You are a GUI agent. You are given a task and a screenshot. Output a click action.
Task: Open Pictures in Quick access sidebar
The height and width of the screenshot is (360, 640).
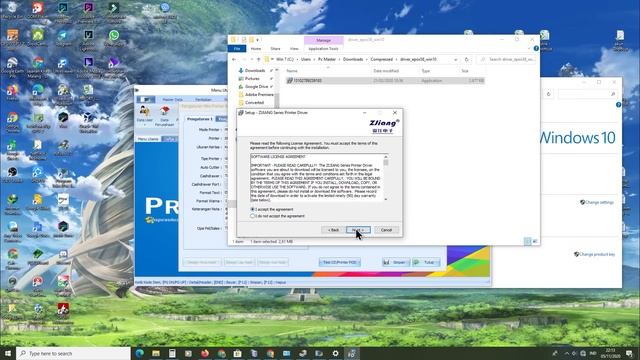click(252, 78)
